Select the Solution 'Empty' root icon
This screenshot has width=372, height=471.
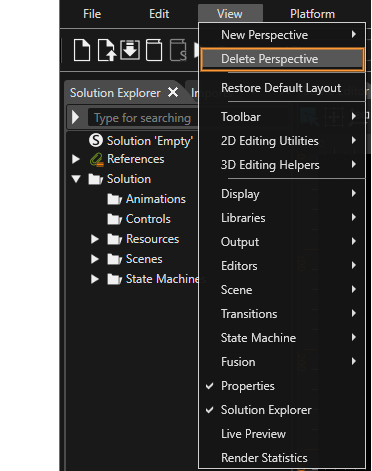pyautogui.click(x=96, y=140)
